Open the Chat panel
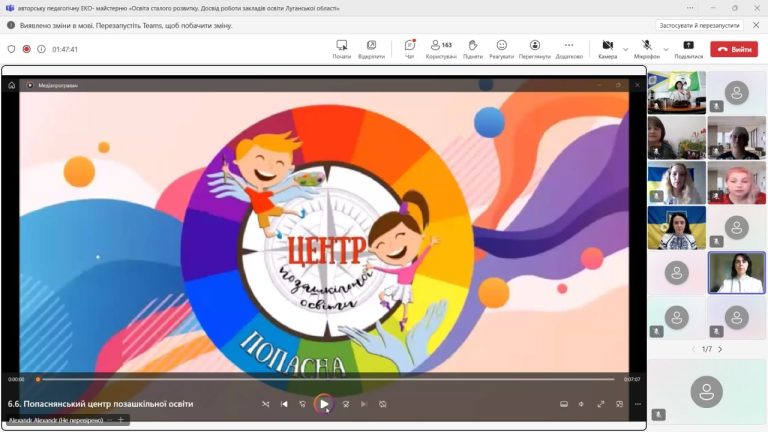The width and height of the screenshot is (768, 432). 409,48
